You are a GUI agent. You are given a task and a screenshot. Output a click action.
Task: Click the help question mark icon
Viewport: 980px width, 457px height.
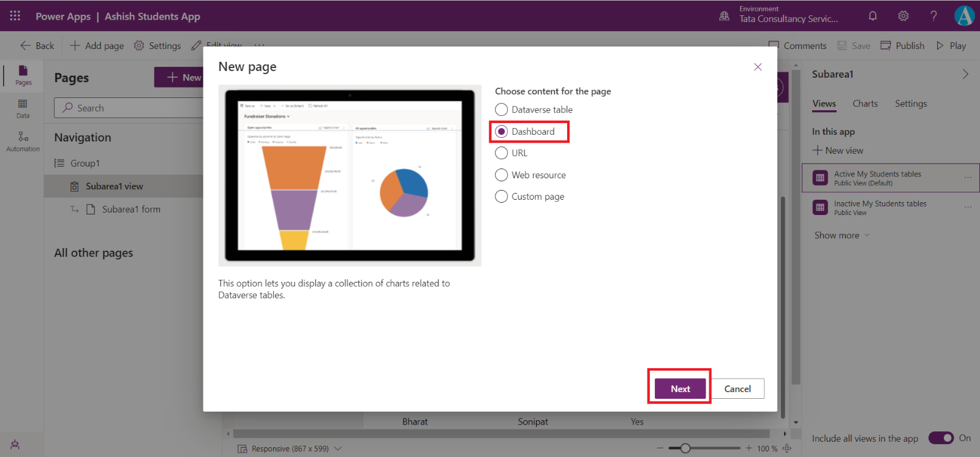(933, 16)
